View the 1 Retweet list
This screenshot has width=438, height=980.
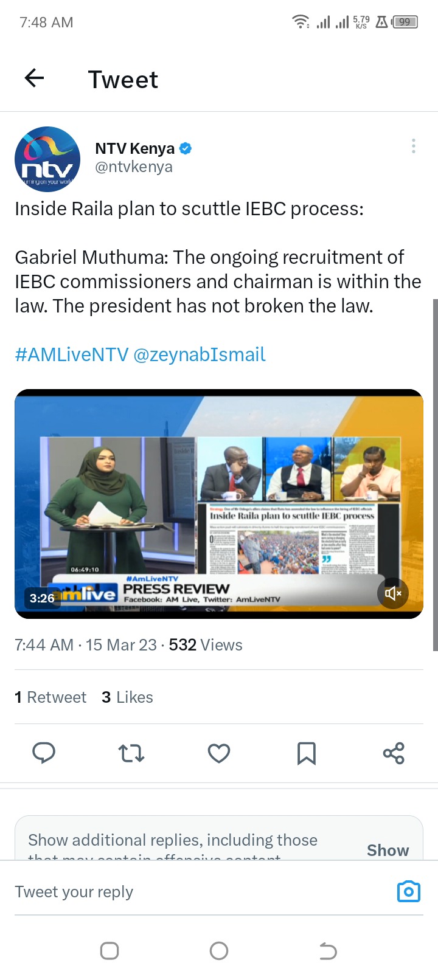point(50,697)
